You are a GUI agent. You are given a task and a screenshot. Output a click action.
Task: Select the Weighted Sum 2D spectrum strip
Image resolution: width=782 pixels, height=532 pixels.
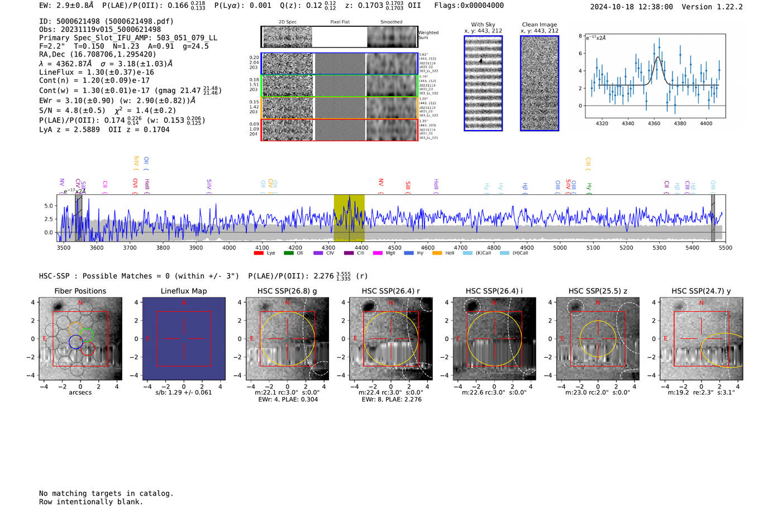click(x=339, y=37)
